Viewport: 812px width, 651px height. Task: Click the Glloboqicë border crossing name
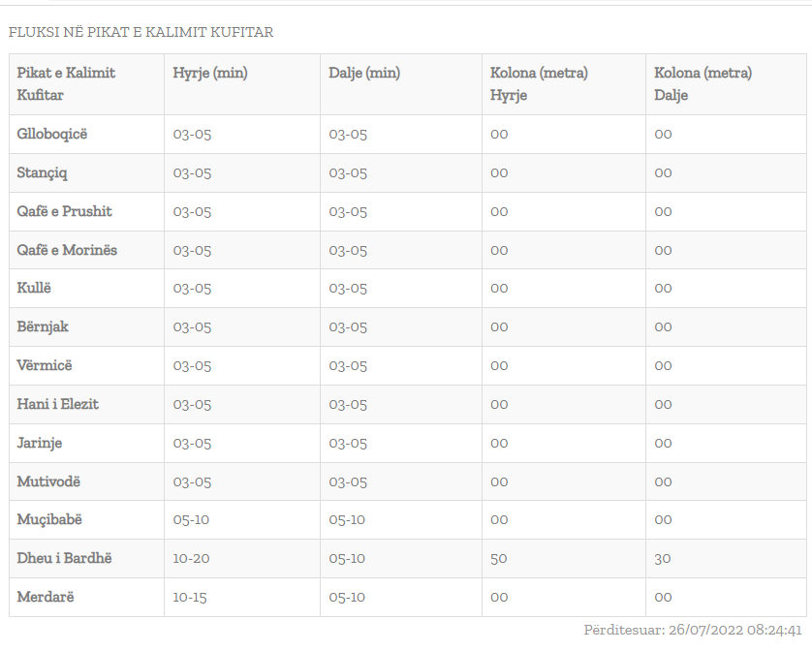point(52,135)
